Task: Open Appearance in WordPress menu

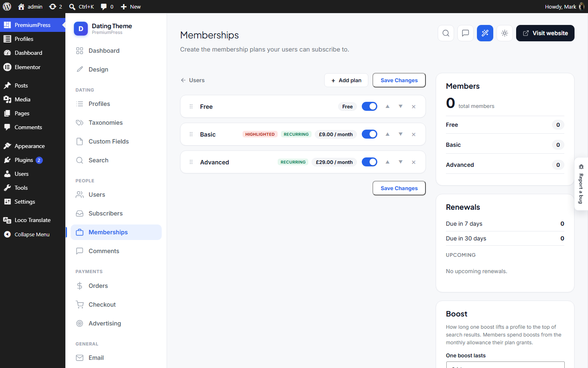Action: 33,146
